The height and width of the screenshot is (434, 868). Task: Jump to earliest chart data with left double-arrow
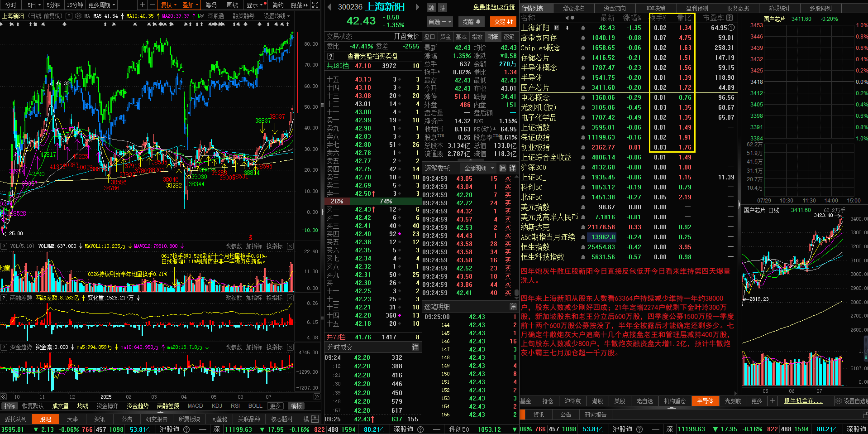[x=4, y=396]
